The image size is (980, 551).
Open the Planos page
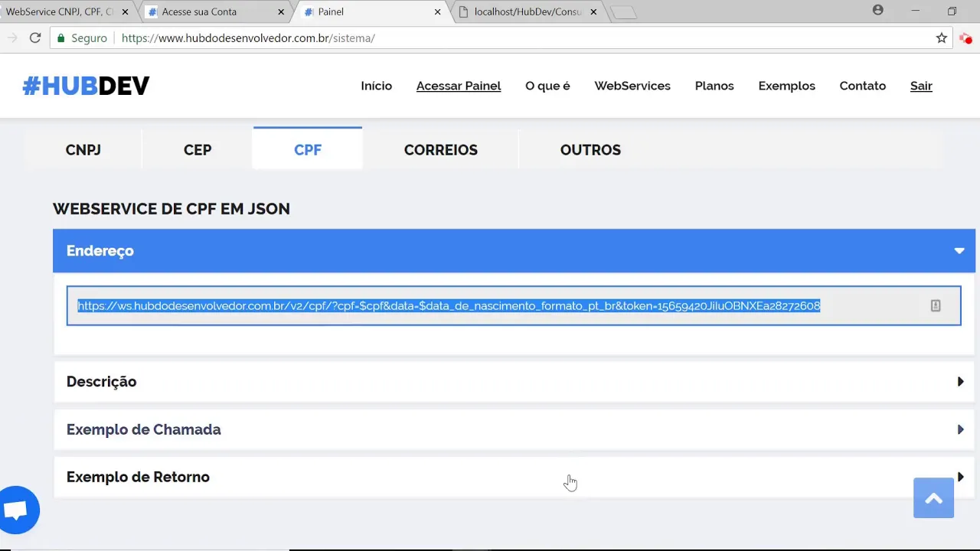(x=714, y=86)
